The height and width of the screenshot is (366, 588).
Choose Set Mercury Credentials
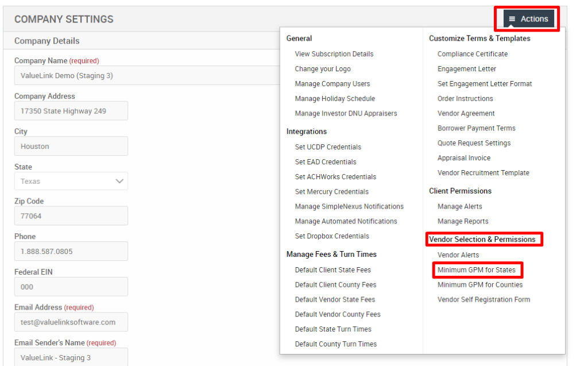tap(331, 192)
